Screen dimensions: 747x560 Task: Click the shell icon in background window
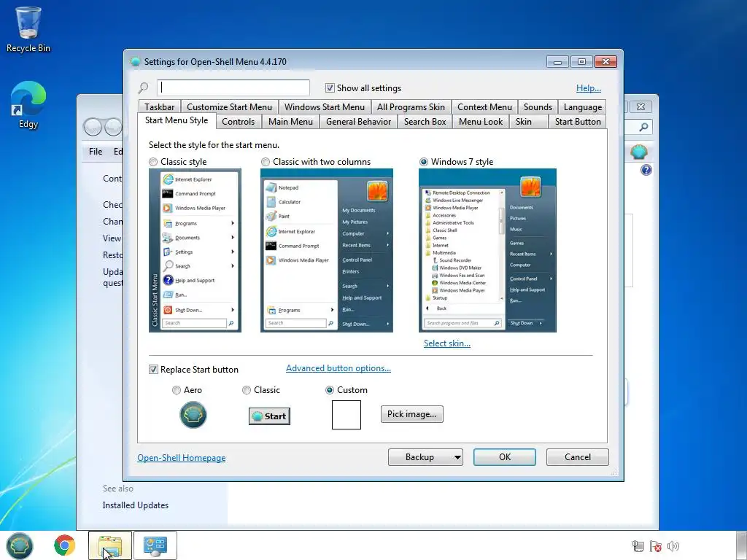tap(639, 152)
